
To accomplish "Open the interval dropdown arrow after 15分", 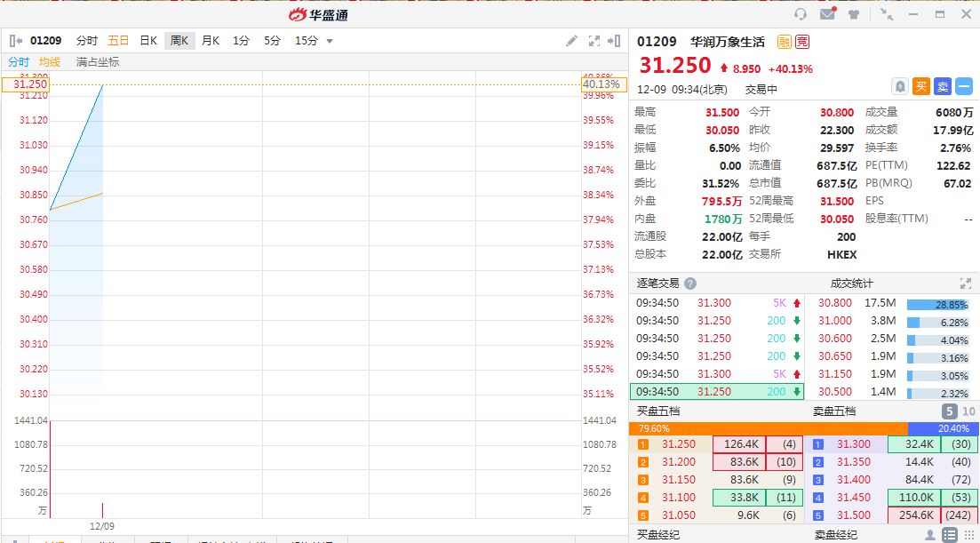I will [x=330, y=41].
